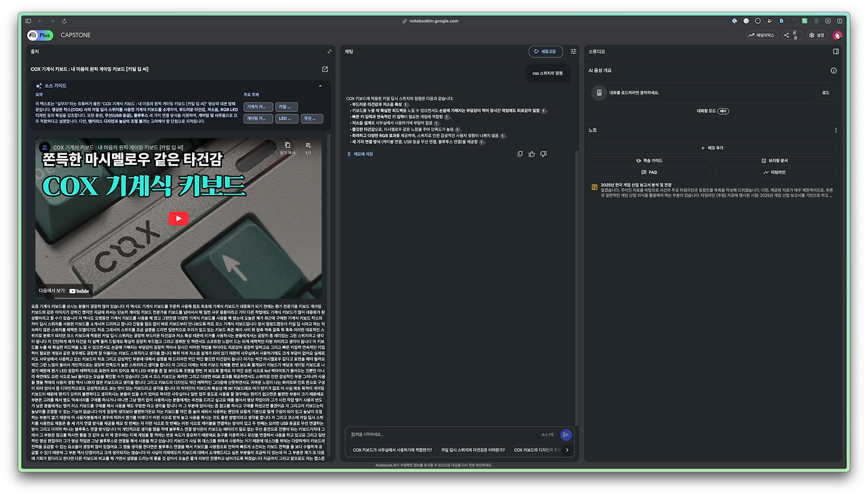The image size is (868, 496).
Task: Click the 'cox 스위치의 장점' chat message
Action: (548, 73)
